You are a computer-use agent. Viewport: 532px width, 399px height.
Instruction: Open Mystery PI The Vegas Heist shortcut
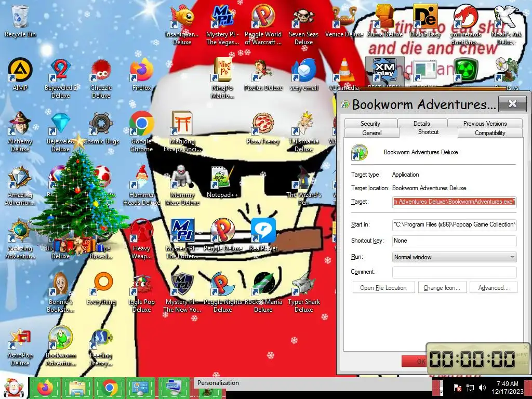222,25
